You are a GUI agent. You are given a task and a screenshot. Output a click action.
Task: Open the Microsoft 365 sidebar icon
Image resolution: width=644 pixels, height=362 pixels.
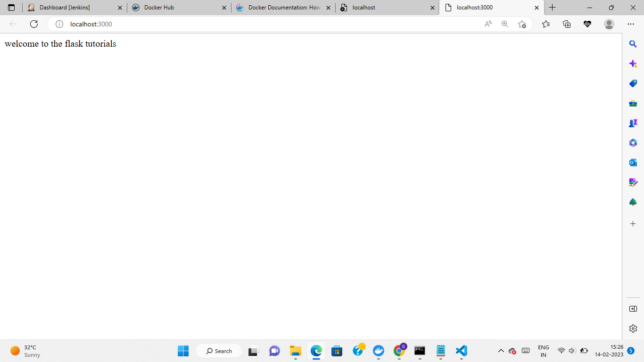633,143
